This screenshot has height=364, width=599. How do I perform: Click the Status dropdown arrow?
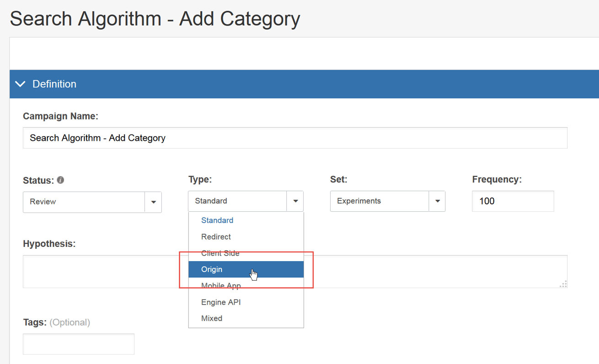[153, 202]
